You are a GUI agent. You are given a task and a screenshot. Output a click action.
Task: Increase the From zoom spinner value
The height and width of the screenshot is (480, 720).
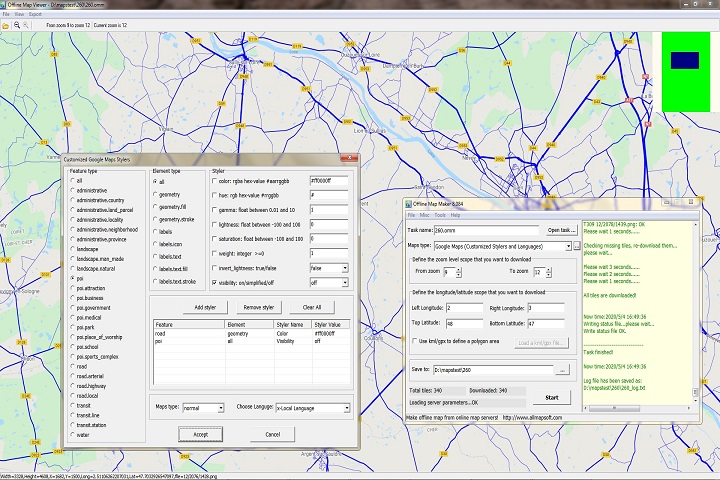tap(458, 269)
